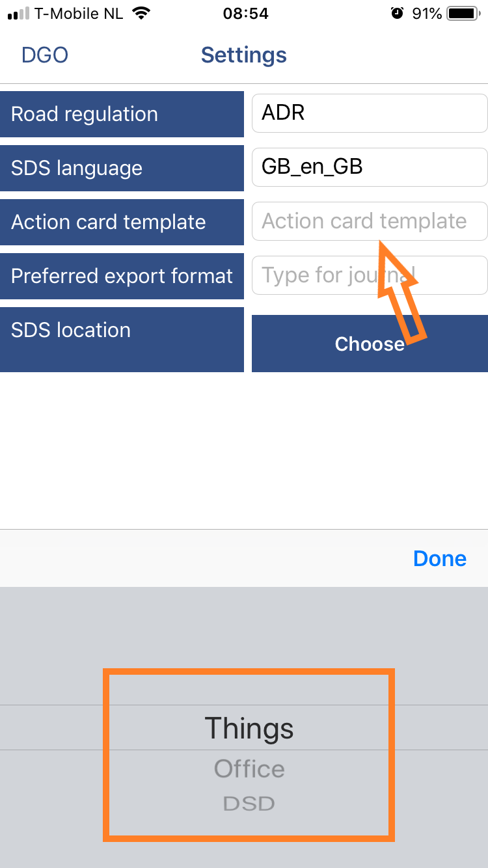Tap the Settings title in header
488x868 pixels.
(244, 55)
